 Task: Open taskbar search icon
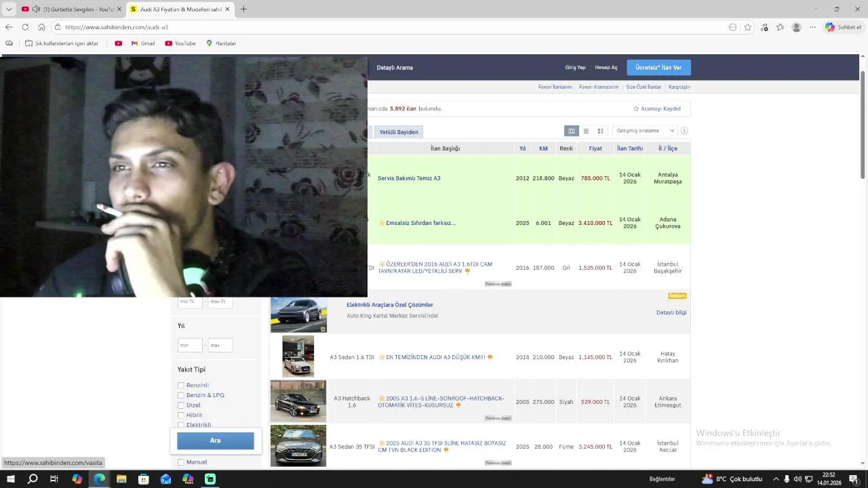pyautogui.click(x=33, y=479)
